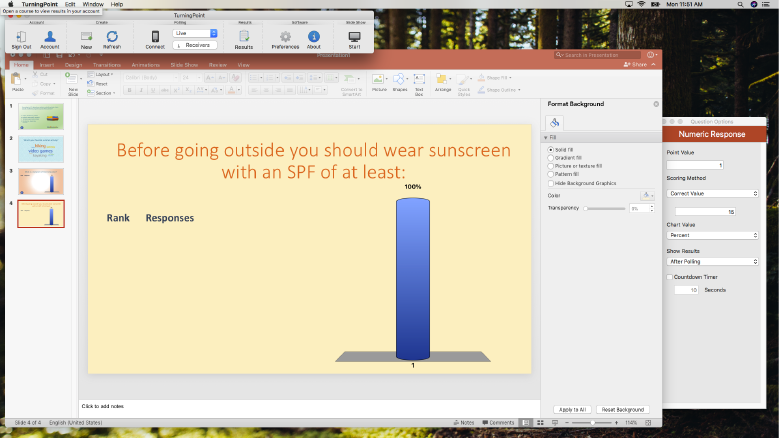Open the Results clipboard icon
The height and width of the screenshot is (438, 779).
(244, 37)
